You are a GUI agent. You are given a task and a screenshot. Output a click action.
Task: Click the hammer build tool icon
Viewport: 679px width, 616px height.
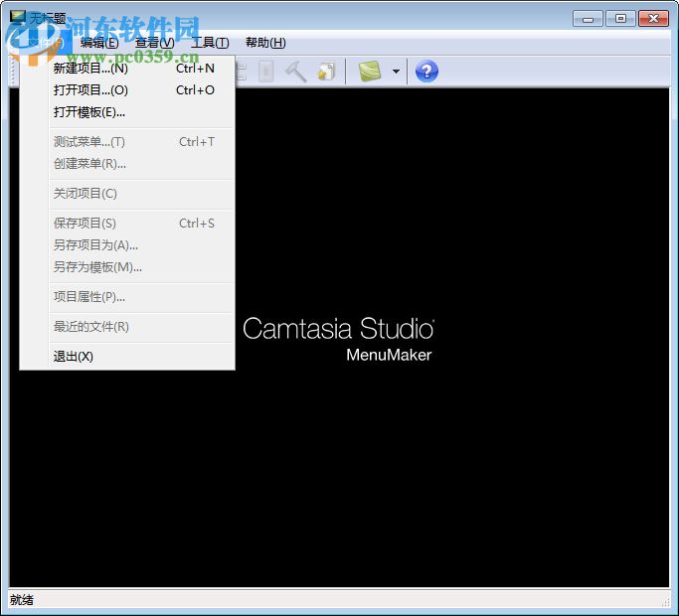point(296,72)
